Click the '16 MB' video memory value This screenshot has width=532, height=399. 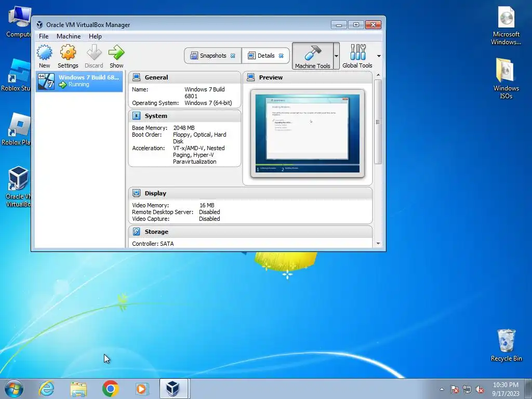coord(207,205)
